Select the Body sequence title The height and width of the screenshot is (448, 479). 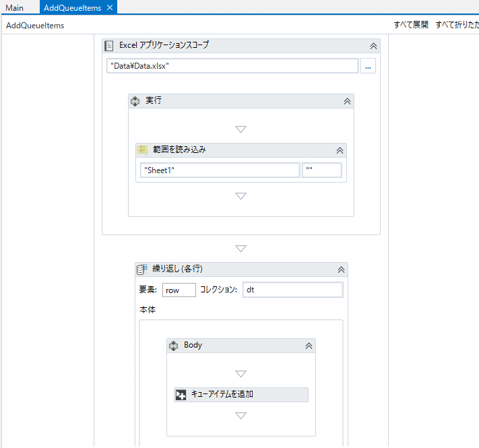point(193,345)
